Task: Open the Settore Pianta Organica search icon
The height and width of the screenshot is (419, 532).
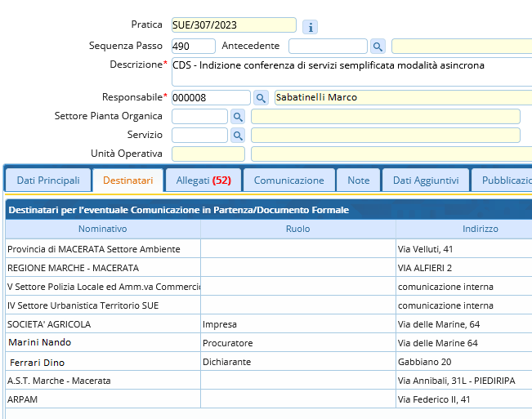Action: coord(238,117)
